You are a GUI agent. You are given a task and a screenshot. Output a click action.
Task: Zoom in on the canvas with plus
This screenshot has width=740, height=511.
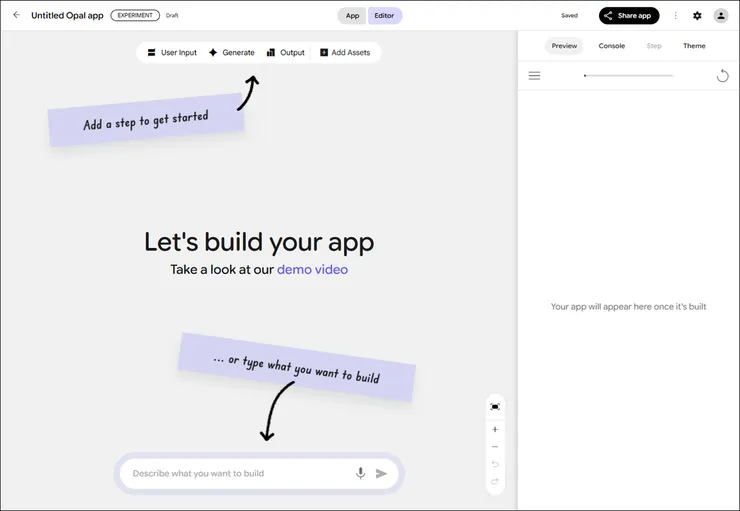(495, 429)
